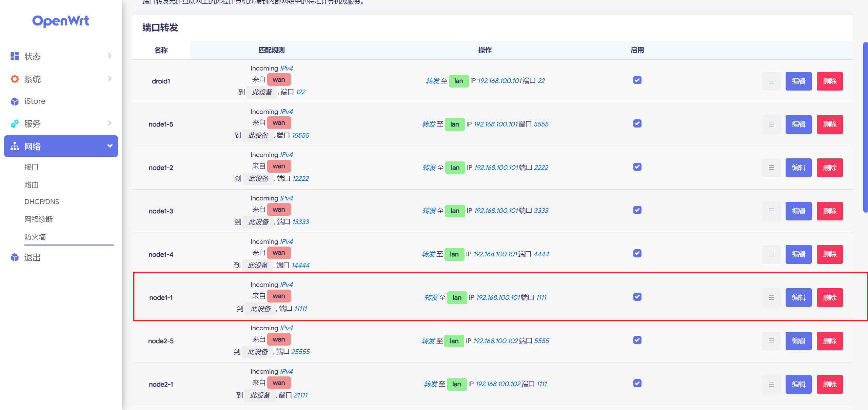Click the Network topology icon

pos(15,146)
